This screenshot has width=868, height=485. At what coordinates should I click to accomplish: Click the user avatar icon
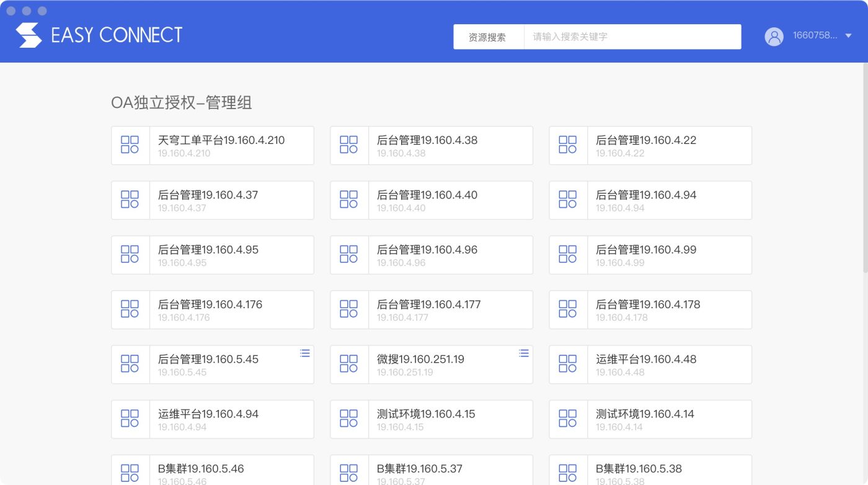click(774, 37)
